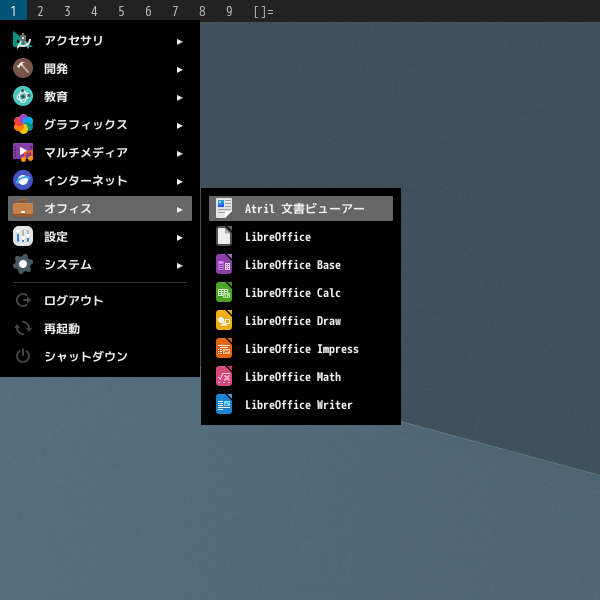Viewport: 600px width, 600px height.
Task: Click the ログアウト logout icon
Action: (23, 300)
